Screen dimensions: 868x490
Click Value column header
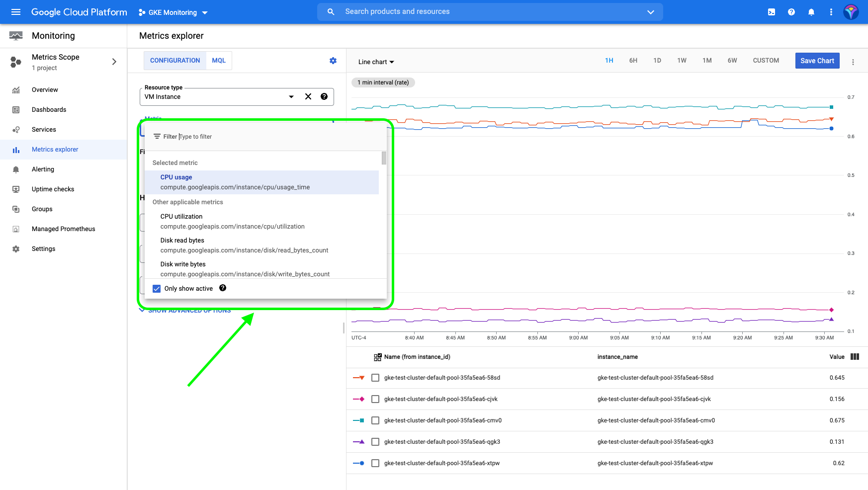click(837, 357)
